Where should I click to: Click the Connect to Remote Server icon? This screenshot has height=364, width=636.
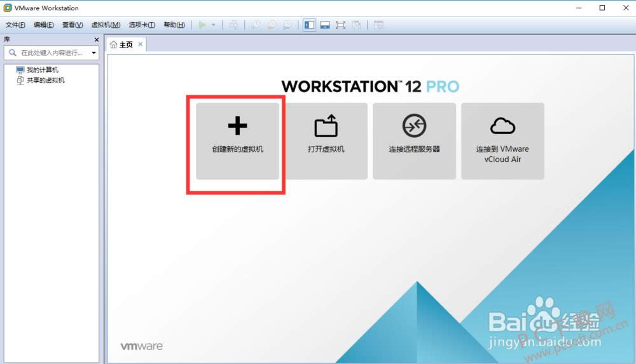point(414,126)
